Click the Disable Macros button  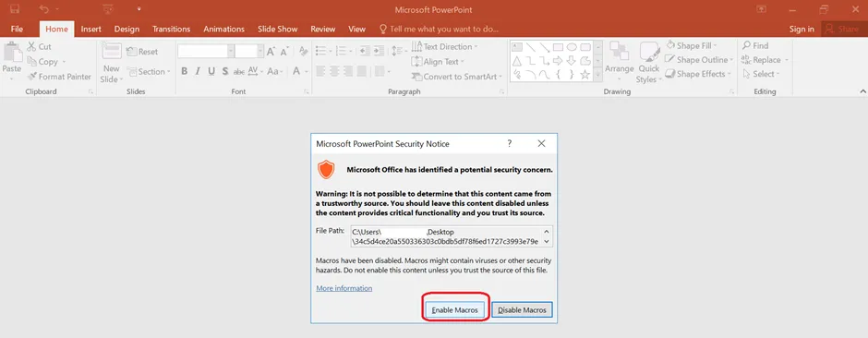pos(522,309)
